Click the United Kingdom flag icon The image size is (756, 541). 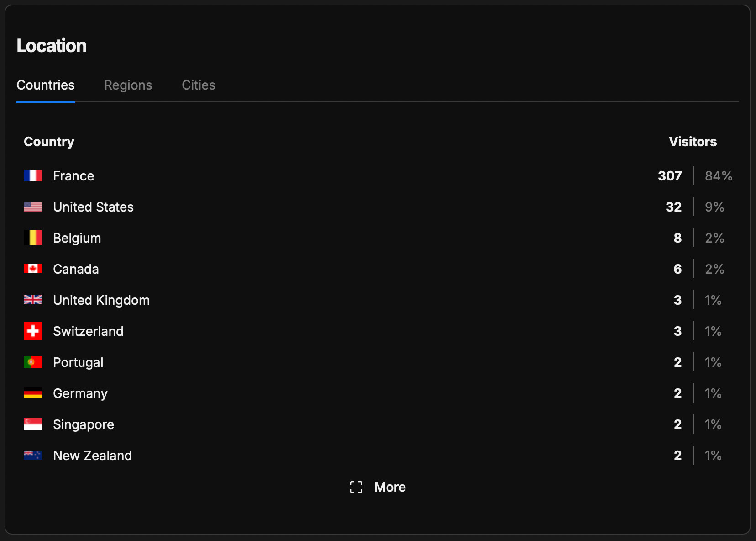point(33,300)
